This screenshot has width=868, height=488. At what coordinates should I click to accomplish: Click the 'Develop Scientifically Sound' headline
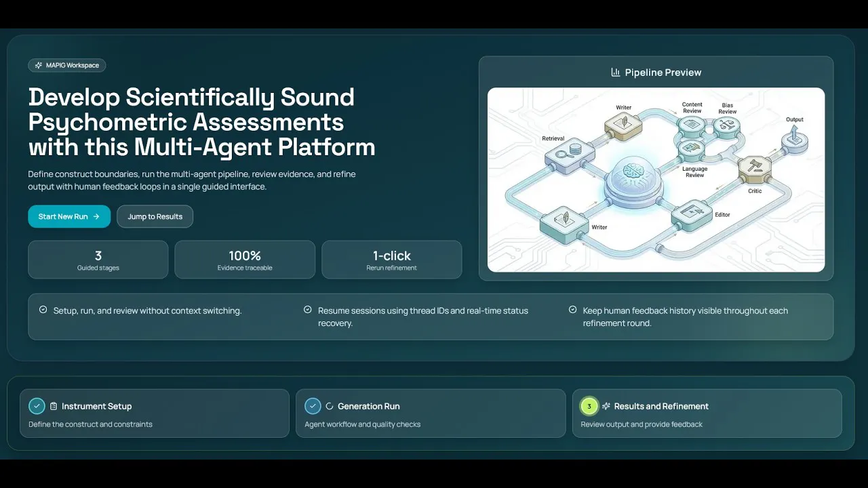[x=191, y=98]
